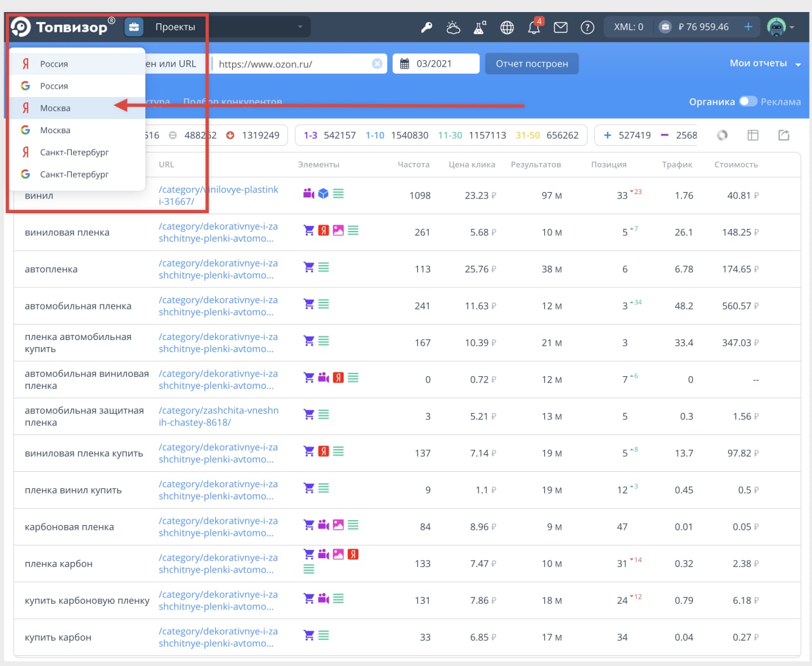Click image icon in карбоновая пленка row
The width and height of the screenshot is (812, 666).
338,525
